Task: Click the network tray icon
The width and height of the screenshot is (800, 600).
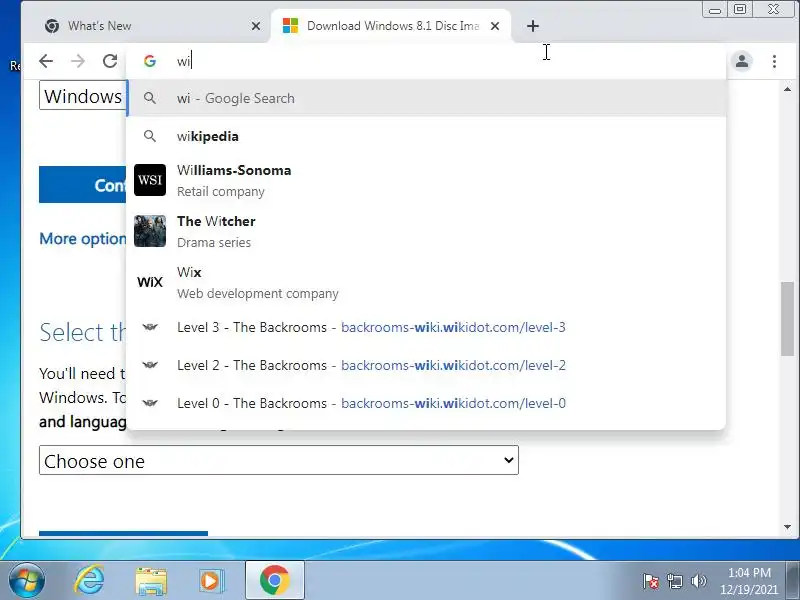Action: [x=675, y=581]
